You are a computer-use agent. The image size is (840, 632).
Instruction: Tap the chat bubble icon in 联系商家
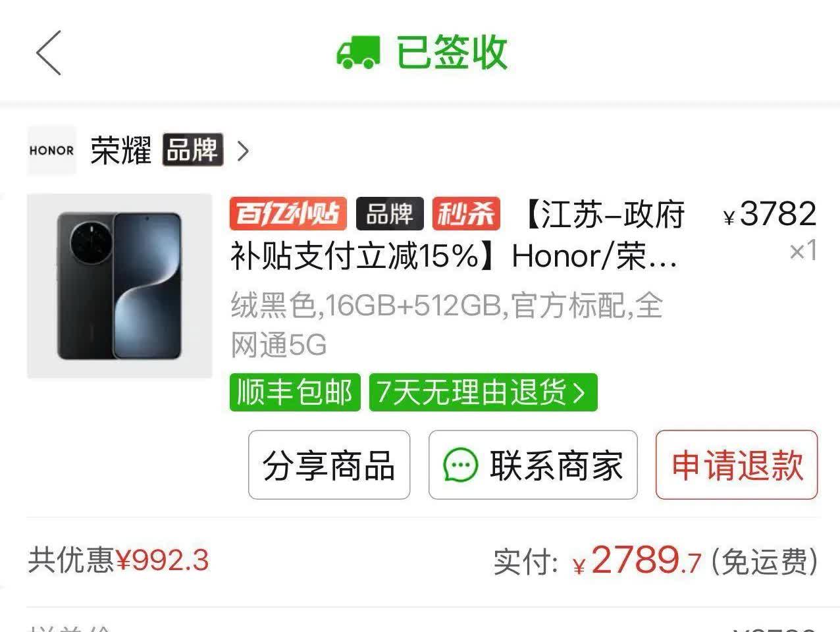tap(460, 465)
